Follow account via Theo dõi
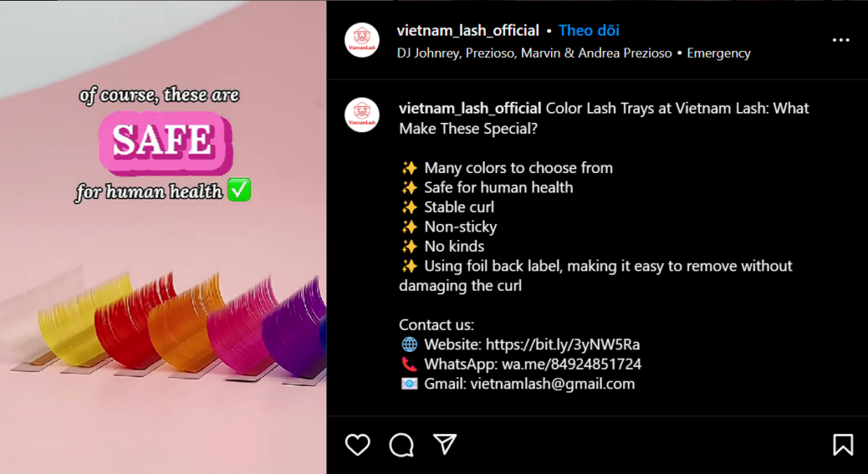 coord(589,31)
